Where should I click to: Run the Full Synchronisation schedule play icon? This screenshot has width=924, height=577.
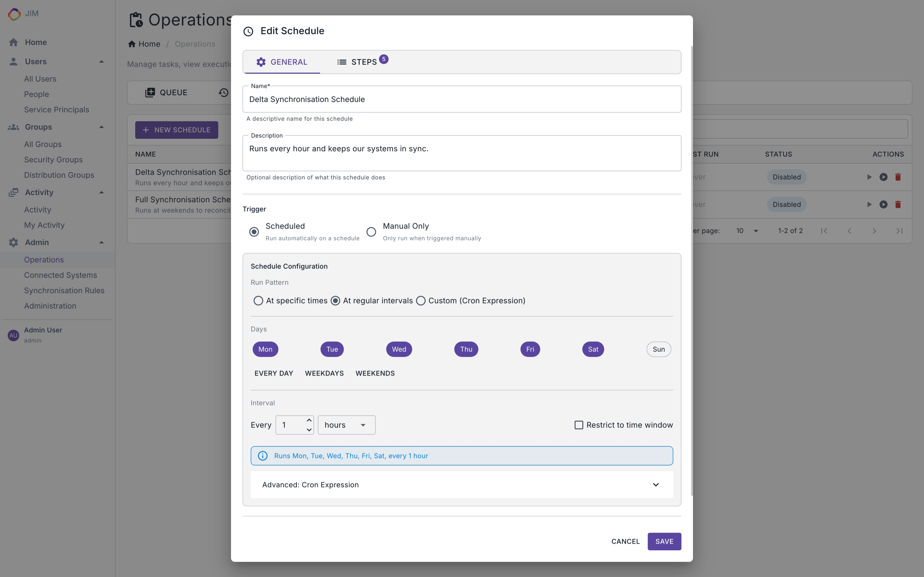[869, 205]
